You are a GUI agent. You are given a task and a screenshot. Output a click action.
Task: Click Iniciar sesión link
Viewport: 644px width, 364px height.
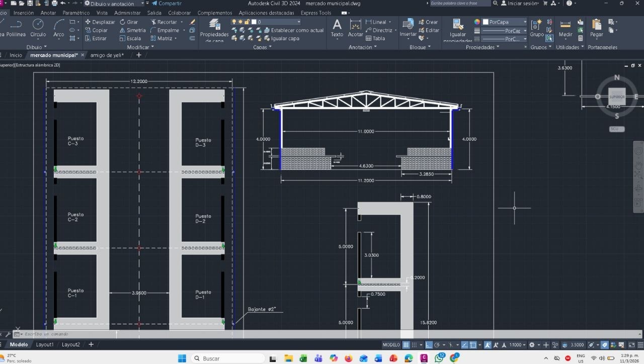520,4
